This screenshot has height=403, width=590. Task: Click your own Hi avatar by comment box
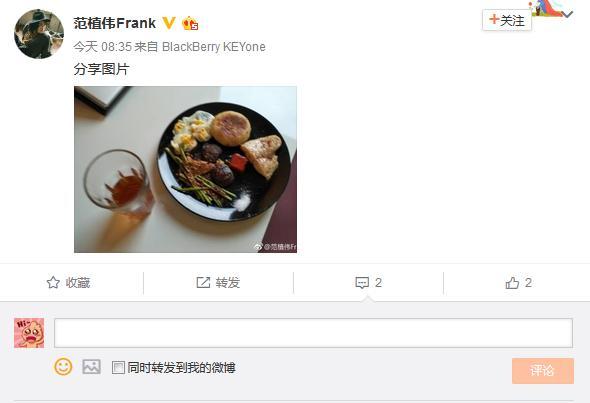click(29, 333)
